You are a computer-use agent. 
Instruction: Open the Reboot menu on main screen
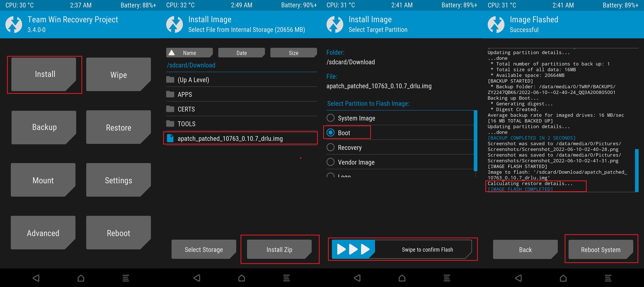tap(119, 233)
